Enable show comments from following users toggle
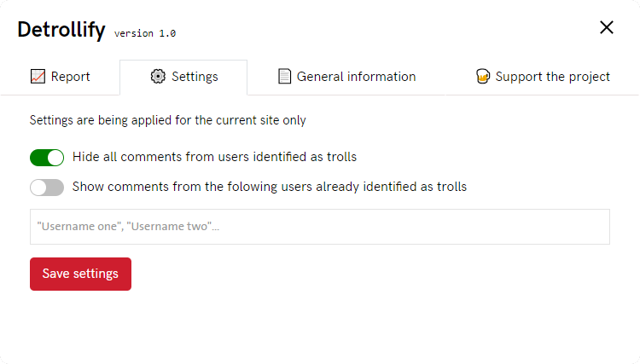The width and height of the screenshot is (640, 364). [x=47, y=188]
